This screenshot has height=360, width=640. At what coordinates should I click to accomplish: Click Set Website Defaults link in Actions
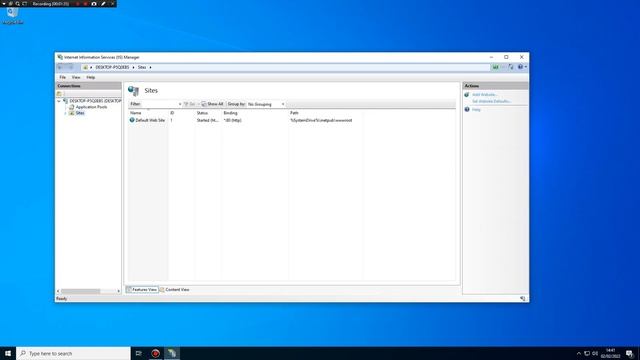491,101
